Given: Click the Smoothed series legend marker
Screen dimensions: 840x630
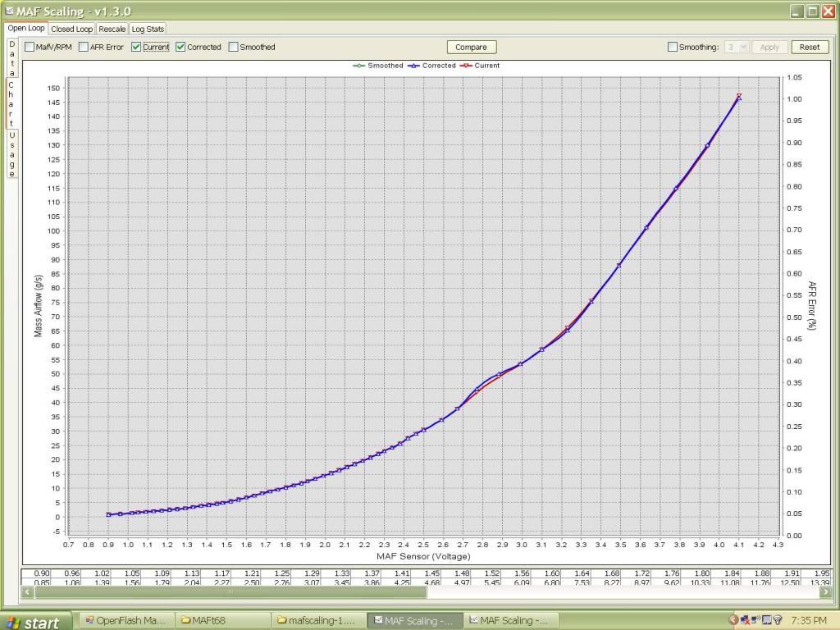Looking at the screenshot, I should click(358, 66).
